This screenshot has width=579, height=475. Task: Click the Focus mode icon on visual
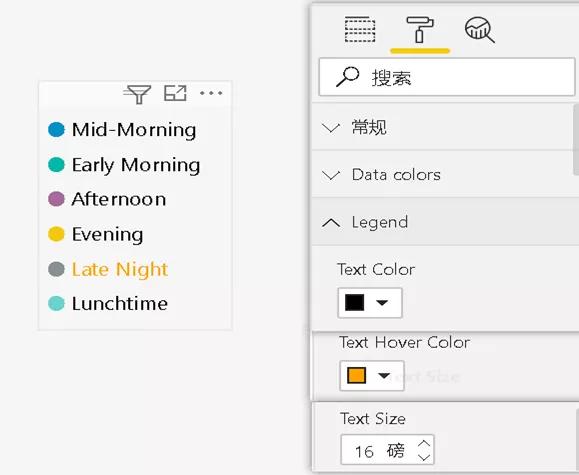[175, 93]
